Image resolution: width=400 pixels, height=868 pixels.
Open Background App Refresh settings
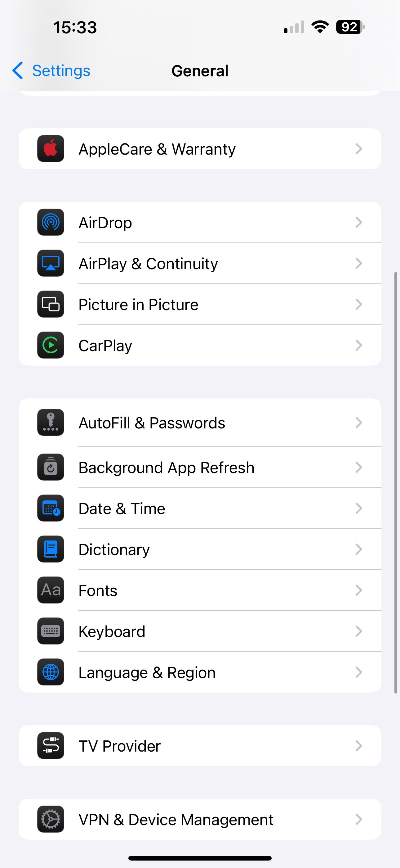(200, 467)
